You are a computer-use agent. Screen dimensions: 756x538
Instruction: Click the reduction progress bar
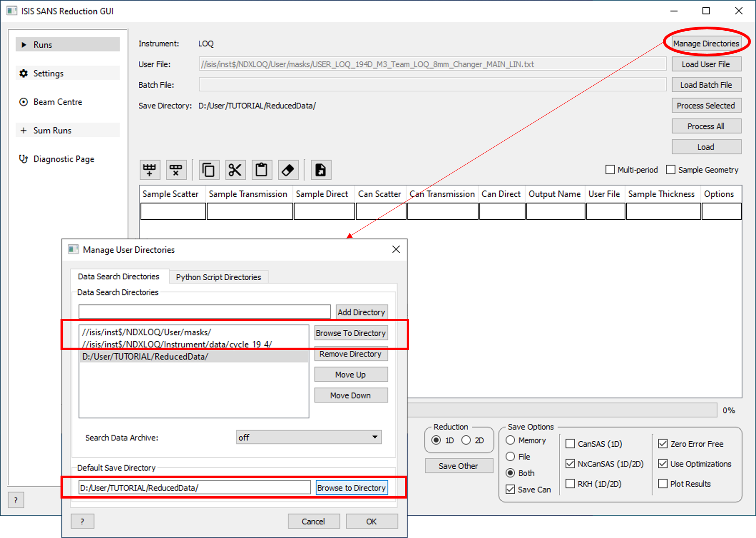click(562, 410)
